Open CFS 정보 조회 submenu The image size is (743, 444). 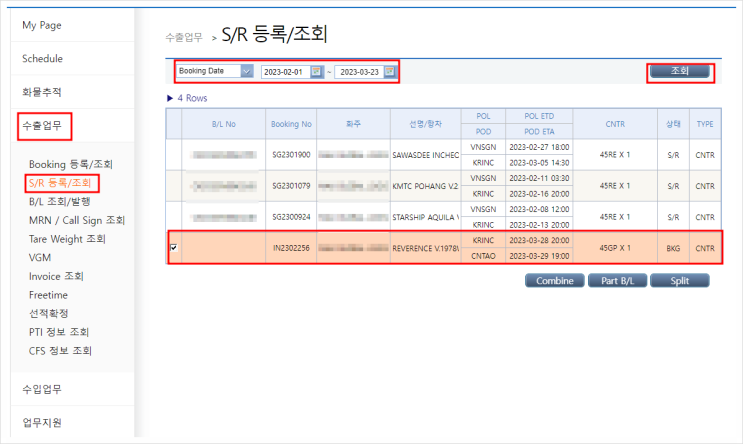[x=60, y=351]
